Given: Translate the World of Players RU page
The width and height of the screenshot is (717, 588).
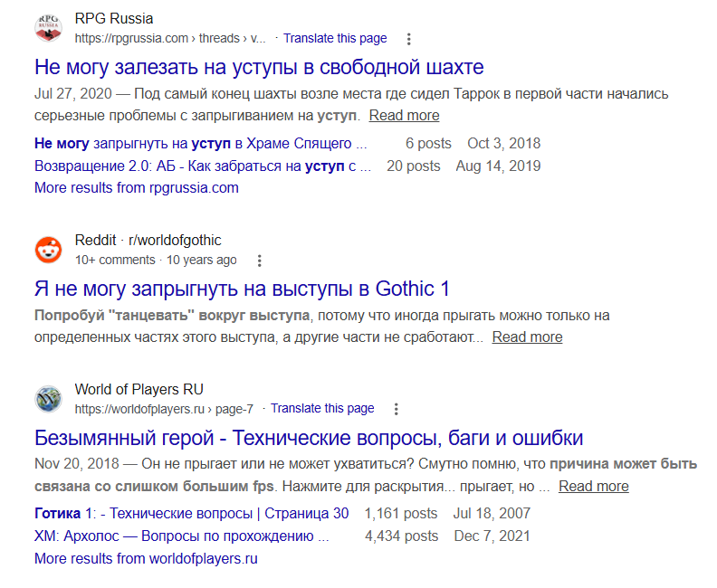Looking at the screenshot, I should (x=322, y=409).
